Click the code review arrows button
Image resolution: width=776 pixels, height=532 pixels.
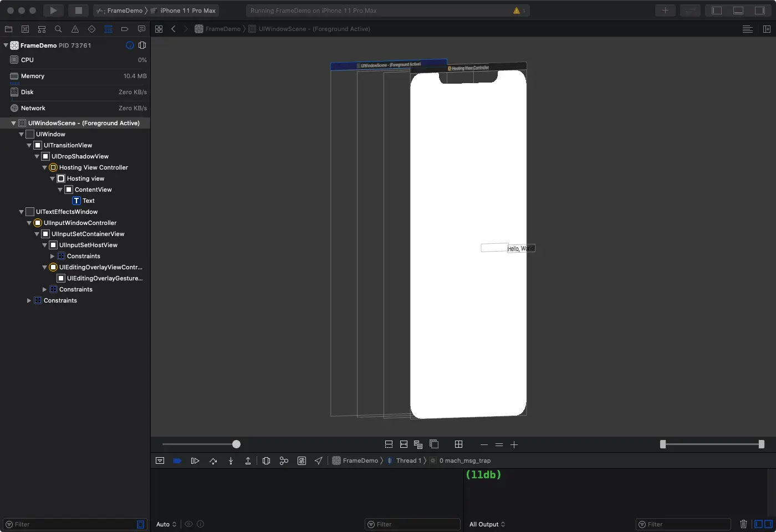(x=691, y=11)
